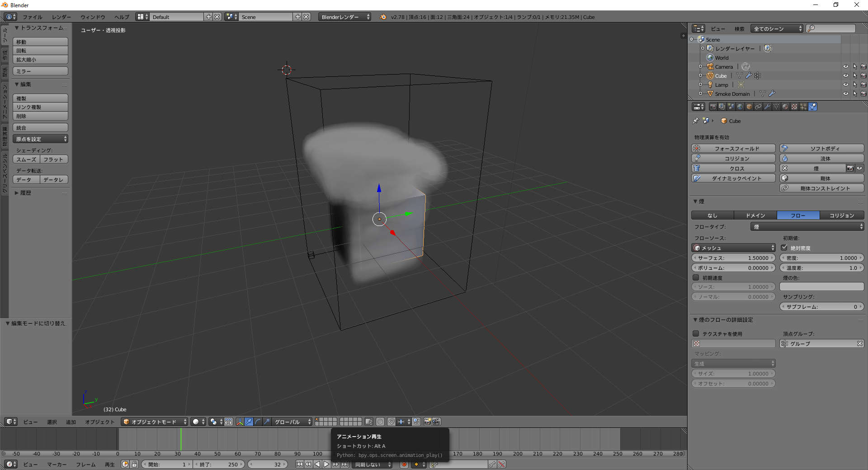Image resolution: width=868 pixels, height=470 pixels.
Task: Click the Particles properties tab icon
Action: pos(803,107)
